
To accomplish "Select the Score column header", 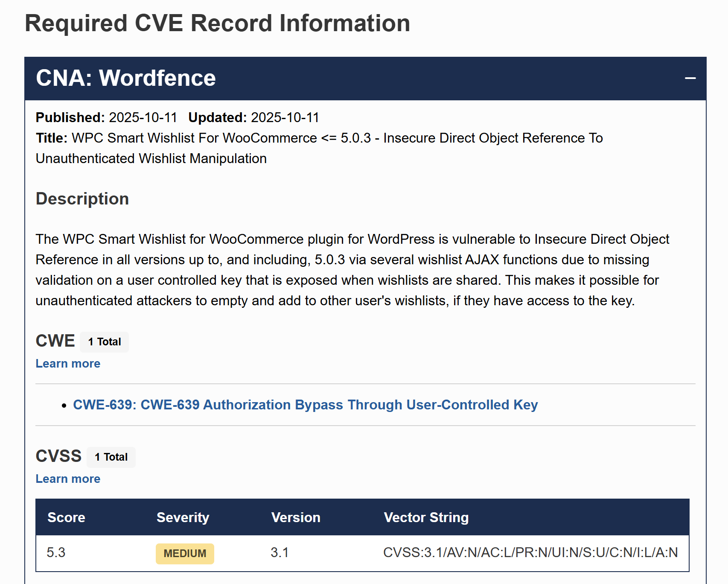I will [66, 517].
